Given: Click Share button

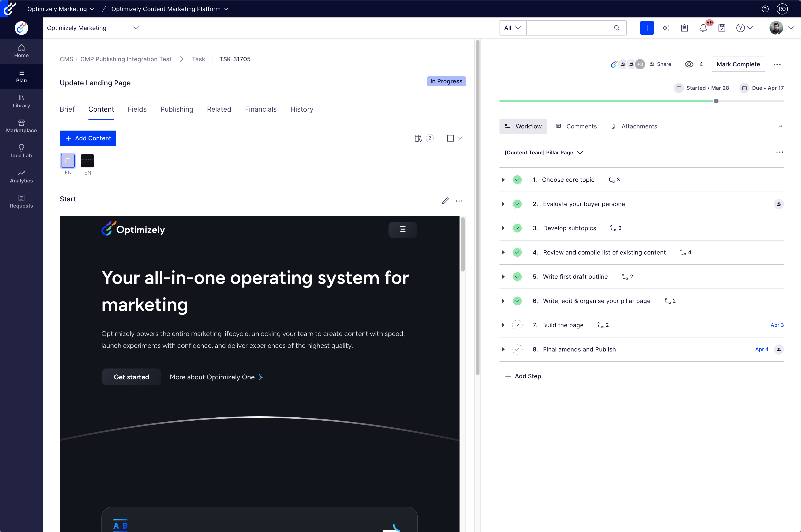Looking at the screenshot, I should (660, 64).
